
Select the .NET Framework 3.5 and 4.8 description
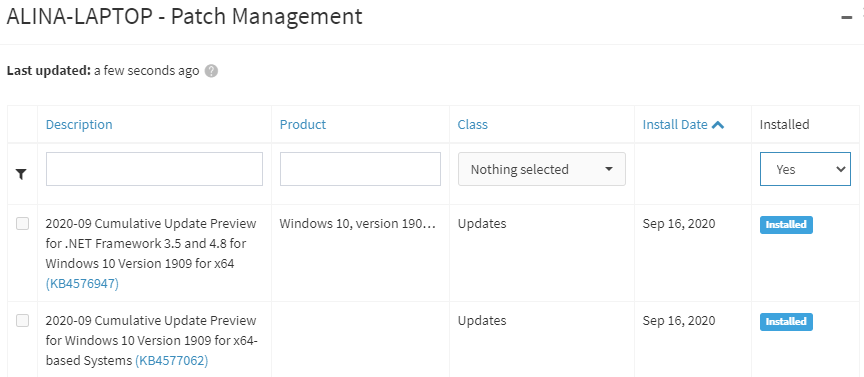tap(151, 254)
